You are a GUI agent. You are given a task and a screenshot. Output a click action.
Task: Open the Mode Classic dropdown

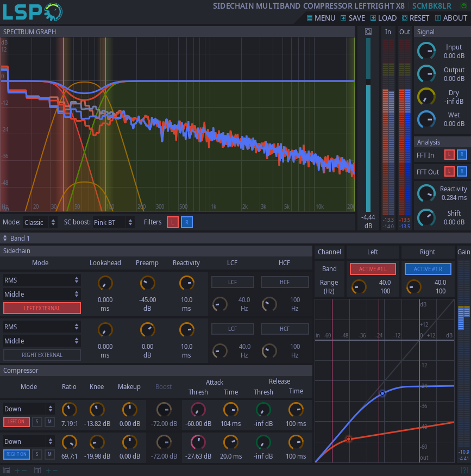tap(40, 222)
